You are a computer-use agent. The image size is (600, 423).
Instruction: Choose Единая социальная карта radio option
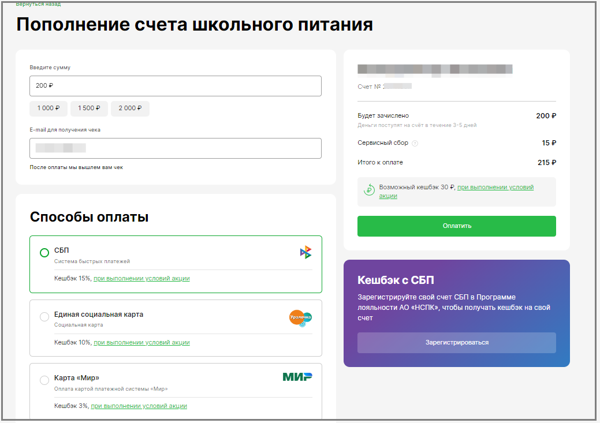click(x=44, y=317)
